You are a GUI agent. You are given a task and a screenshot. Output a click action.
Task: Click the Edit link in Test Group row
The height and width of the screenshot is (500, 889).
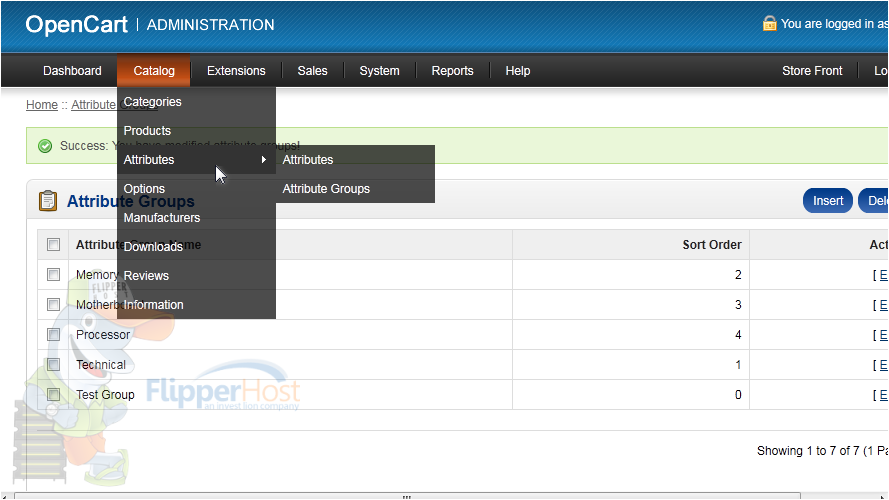tap(883, 395)
